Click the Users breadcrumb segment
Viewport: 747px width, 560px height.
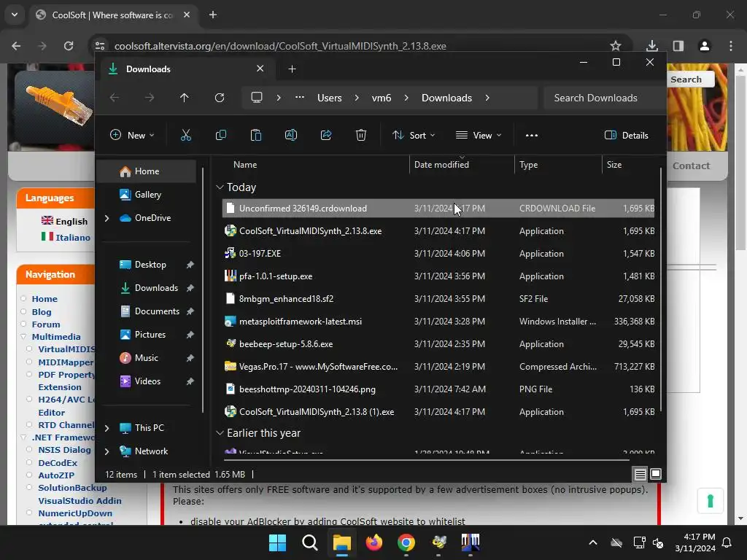330,98
